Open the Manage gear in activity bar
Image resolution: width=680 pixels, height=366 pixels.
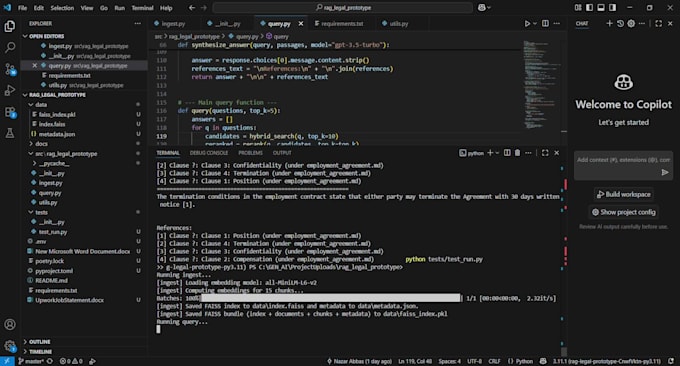coord(10,346)
